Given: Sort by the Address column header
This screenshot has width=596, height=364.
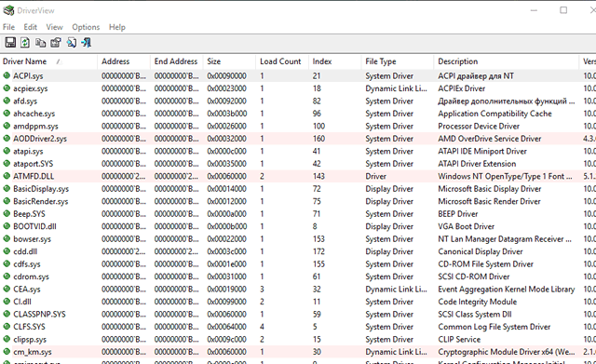Looking at the screenshot, I should pos(124,61).
